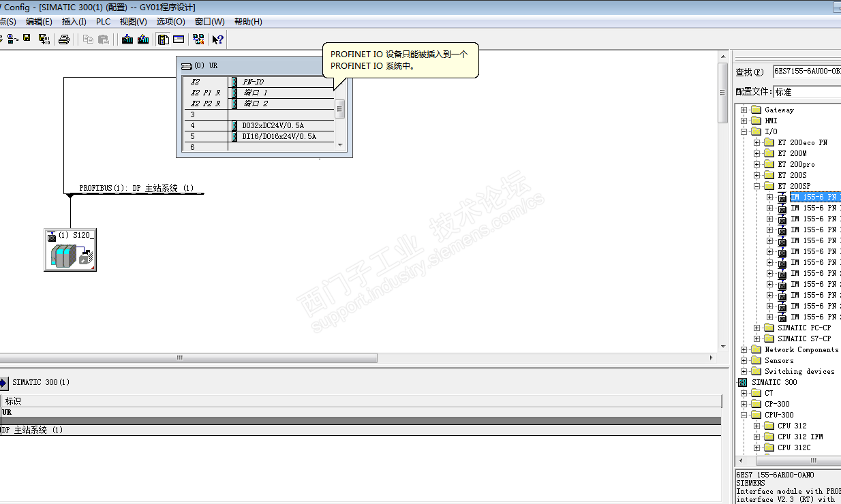Click the context Help arrow icon
The height and width of the screenshot is (504, 841).
[217, 39]
